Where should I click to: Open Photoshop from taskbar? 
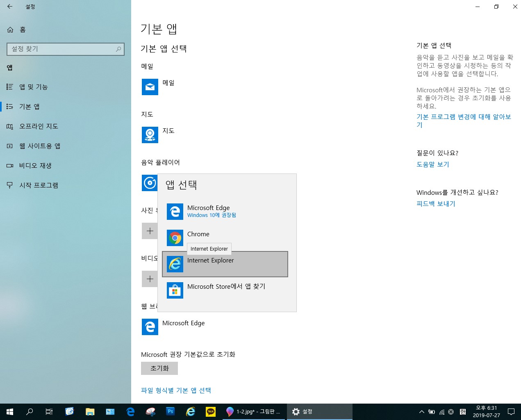coord(171,412)
